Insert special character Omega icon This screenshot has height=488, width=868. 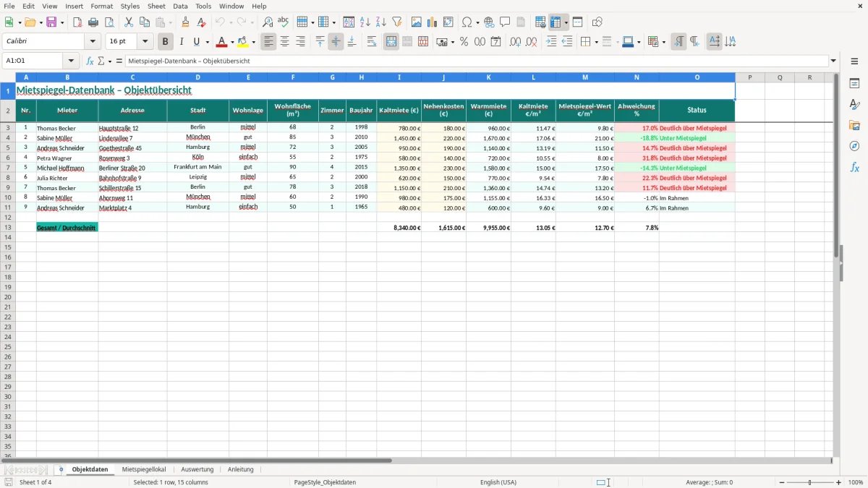coord(467,22)
